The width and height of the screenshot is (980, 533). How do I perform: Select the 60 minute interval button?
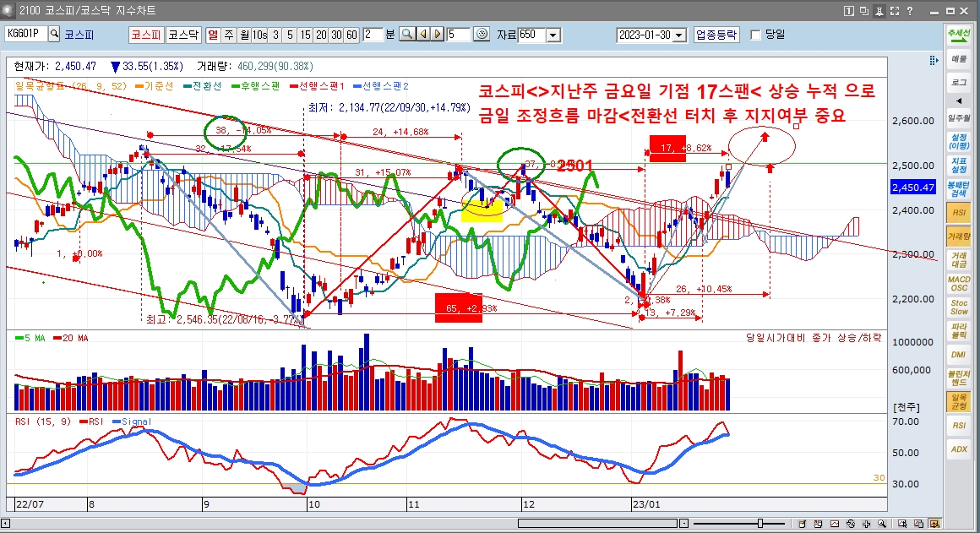click(x=351, y=35)
